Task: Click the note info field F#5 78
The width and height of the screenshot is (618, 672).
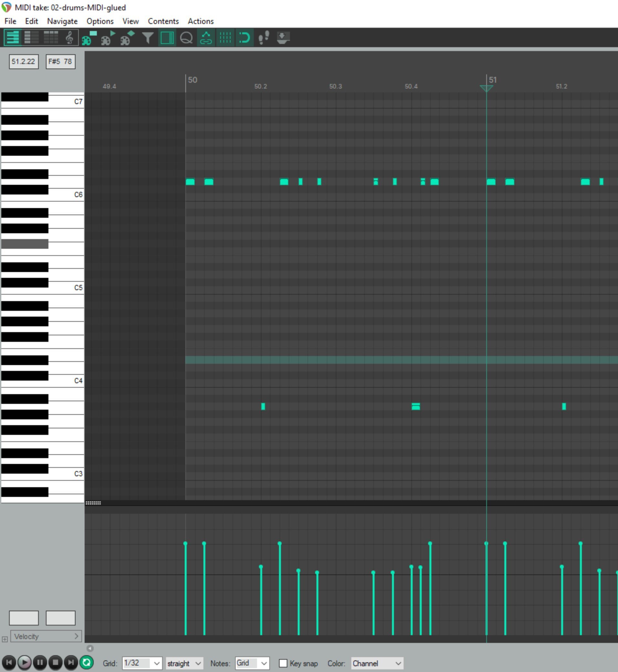Action: (x=60, y=62)
